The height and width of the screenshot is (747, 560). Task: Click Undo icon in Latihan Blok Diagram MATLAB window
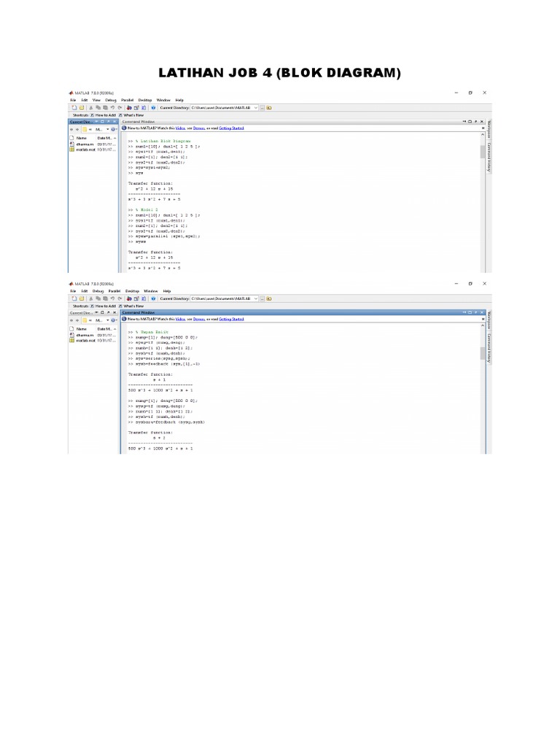coord(112,108)
